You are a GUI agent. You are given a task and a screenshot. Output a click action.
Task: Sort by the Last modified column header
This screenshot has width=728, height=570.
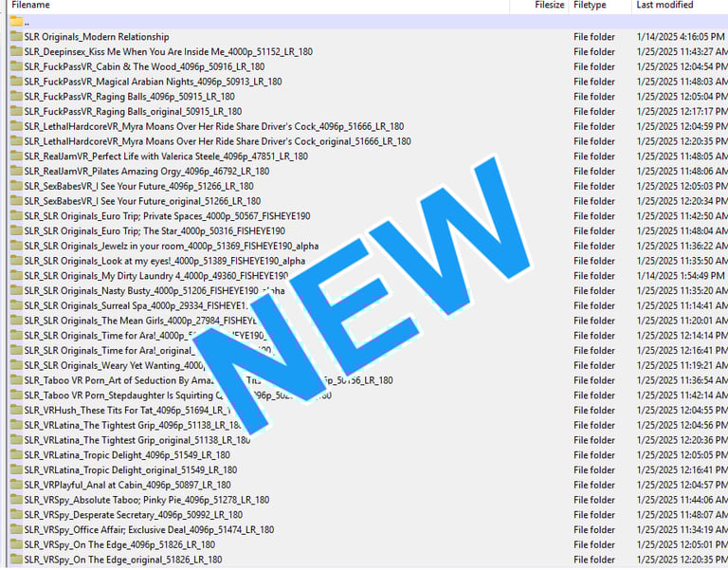(664, 5)
